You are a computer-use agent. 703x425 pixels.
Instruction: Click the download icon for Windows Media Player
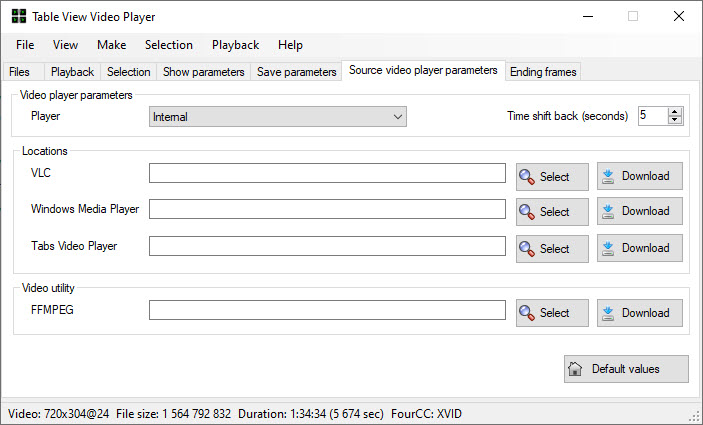pos(608,211)
